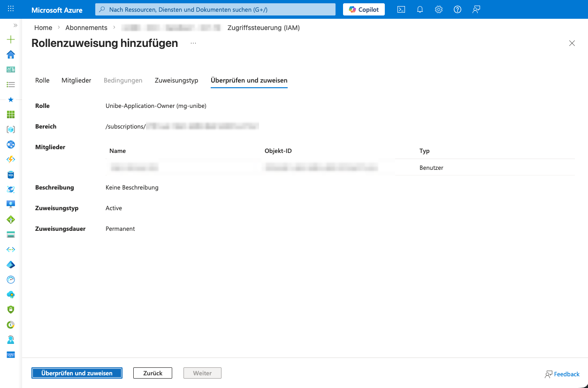Open Azure Cosmos DB from the sidebar

[x=10, y=189]
